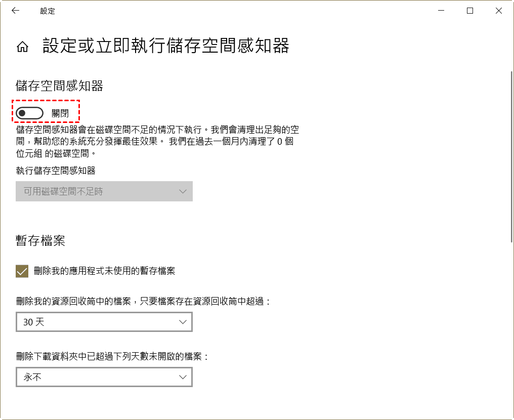Close the 設定 window
The width and height of the screenshot is (514, 420).
tap(499, 11)
